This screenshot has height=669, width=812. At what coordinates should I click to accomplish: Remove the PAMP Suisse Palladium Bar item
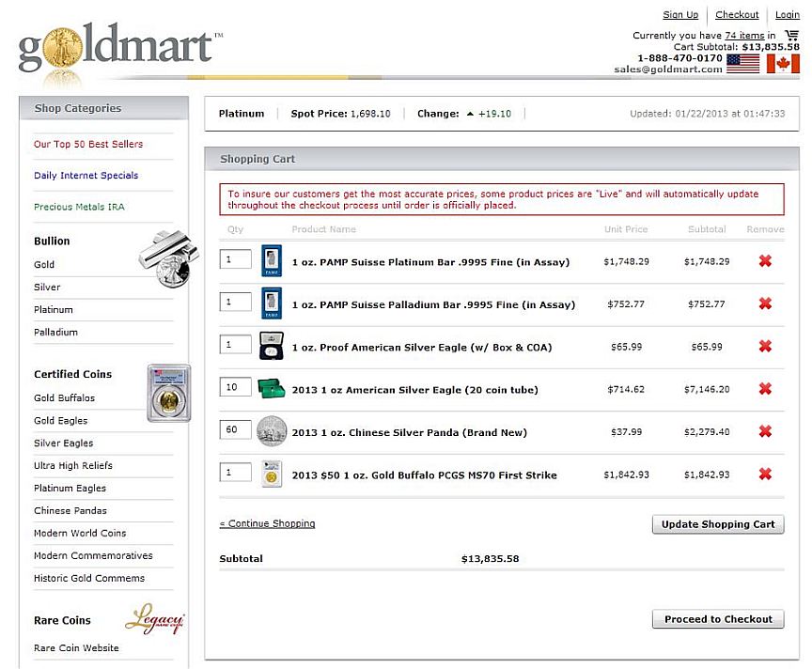(765, 303)
